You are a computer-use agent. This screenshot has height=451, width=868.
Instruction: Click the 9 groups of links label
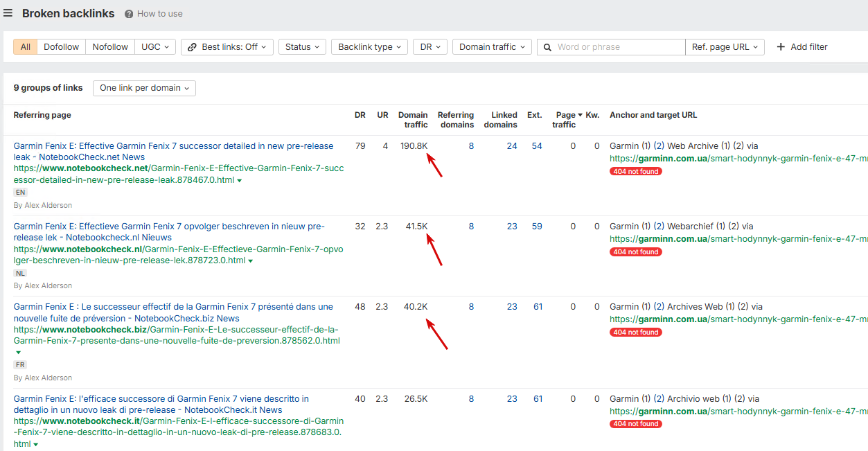[x=48, y=88]
